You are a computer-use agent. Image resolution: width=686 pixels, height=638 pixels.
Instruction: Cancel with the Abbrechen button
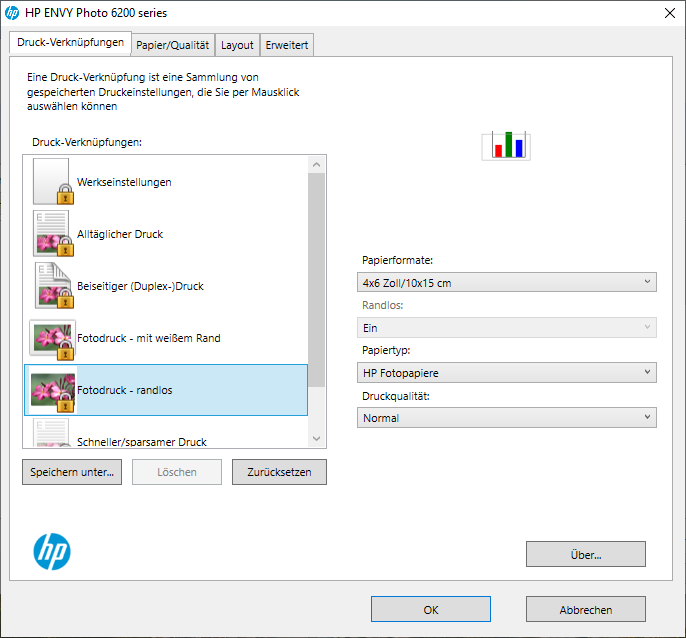pyautogui.click(x=585, y=609)
